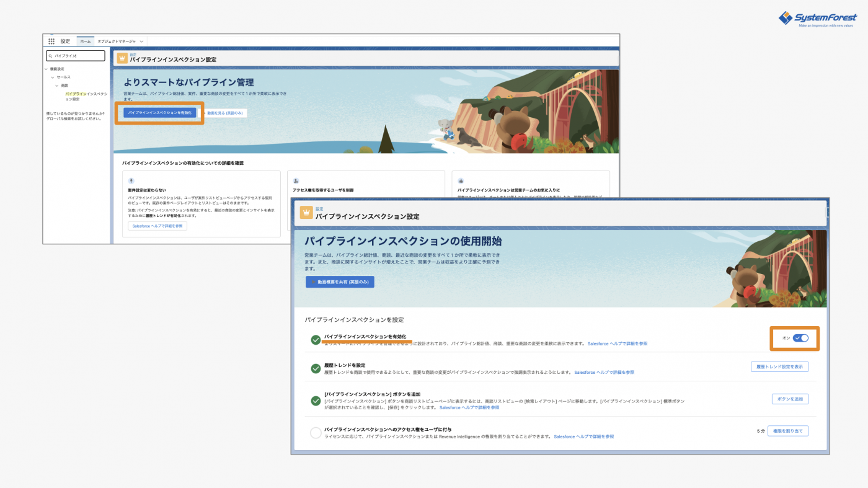This screenshot has width=868, height=488.
Task: Click the パイプラインインスペクションの使用開始 heading
Action: [x=403, y=241]
